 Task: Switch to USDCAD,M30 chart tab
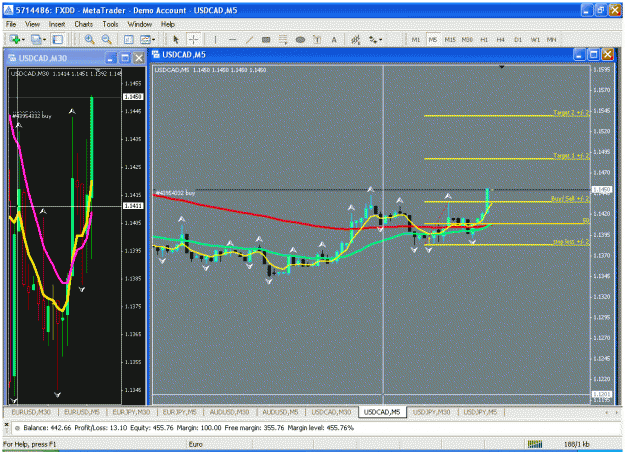tap(331, 412)
